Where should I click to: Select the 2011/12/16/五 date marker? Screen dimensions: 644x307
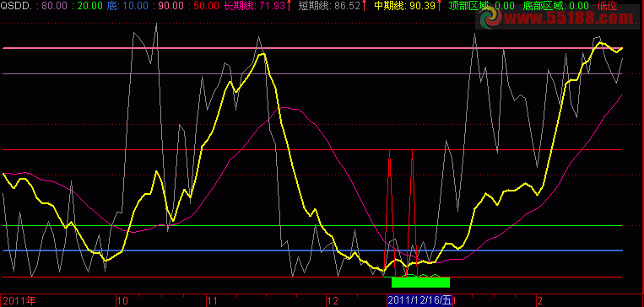(x=419, y=300)
